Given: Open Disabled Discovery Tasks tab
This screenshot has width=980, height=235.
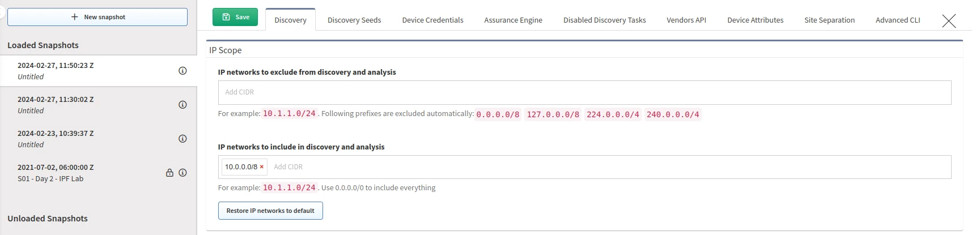Looking at the screenshot, I should click(604, 20).
